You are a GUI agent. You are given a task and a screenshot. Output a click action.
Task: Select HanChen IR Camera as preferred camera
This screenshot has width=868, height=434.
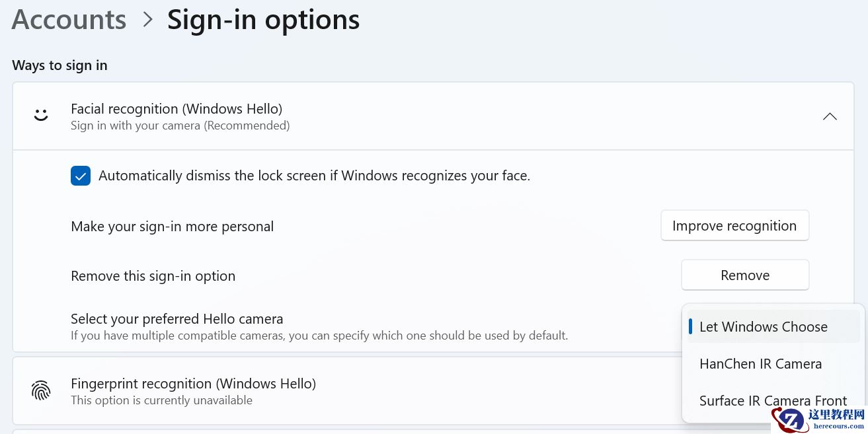[760, 363]
